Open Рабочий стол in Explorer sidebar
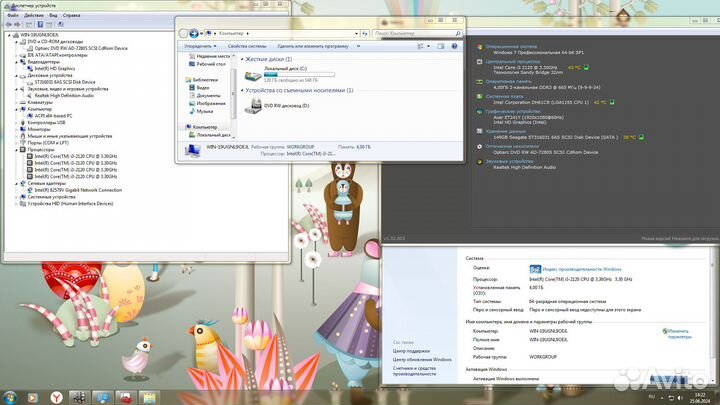 [x=211, y=64]
